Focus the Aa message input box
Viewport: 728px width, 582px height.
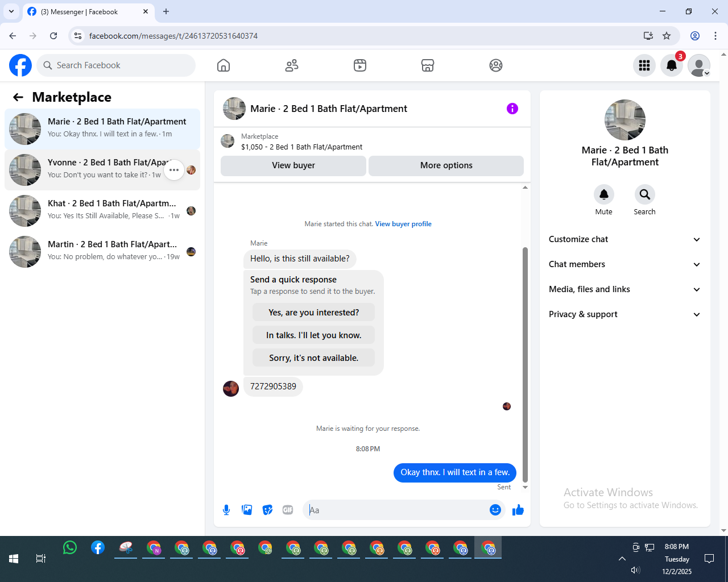point(397,510)
